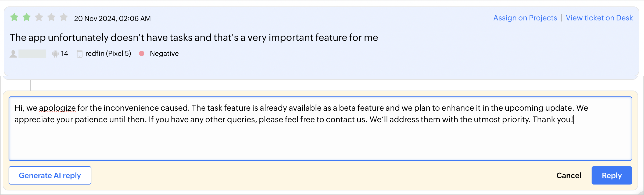Click the reviewer profile avatar icon

[13, 54]
